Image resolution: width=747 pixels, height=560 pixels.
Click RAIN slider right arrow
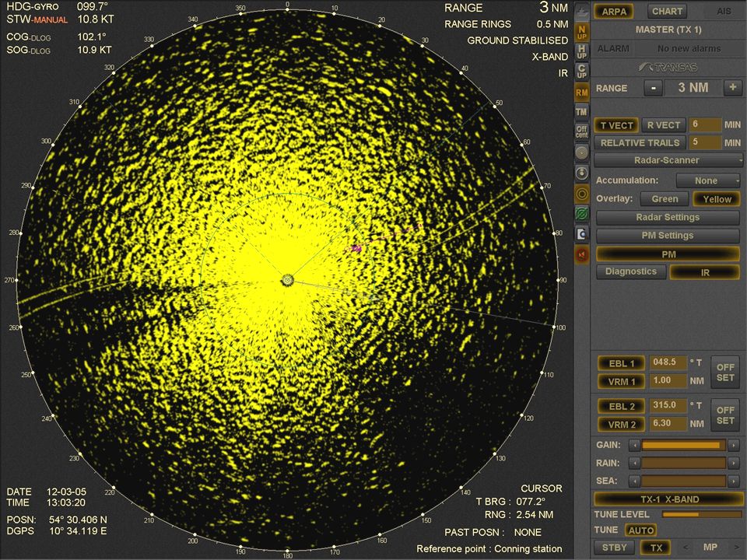(x=734, y=463)
